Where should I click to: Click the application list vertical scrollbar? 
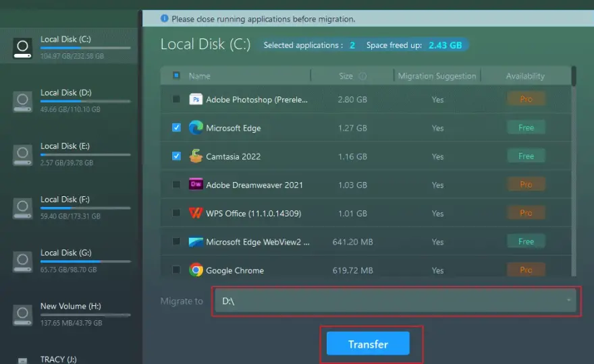(574, 171)
